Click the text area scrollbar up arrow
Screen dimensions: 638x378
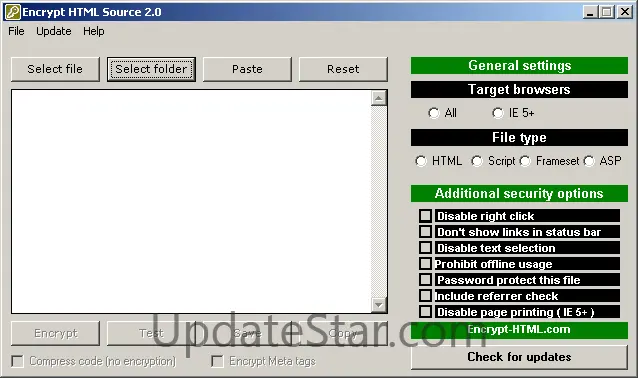379,98
